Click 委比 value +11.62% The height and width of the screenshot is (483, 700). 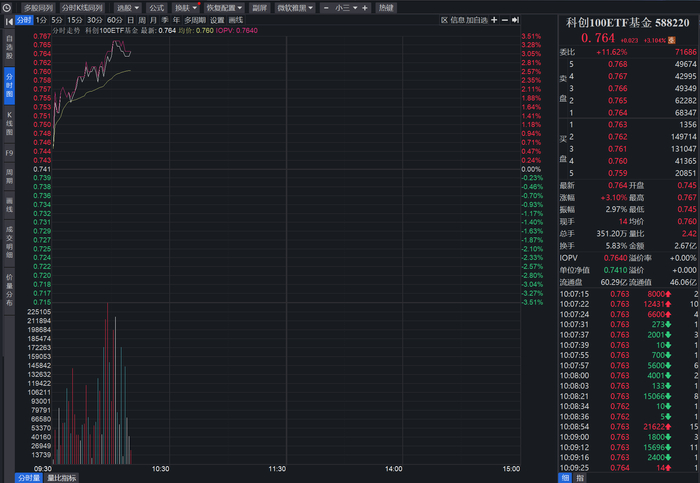click(x=612, y=52)
